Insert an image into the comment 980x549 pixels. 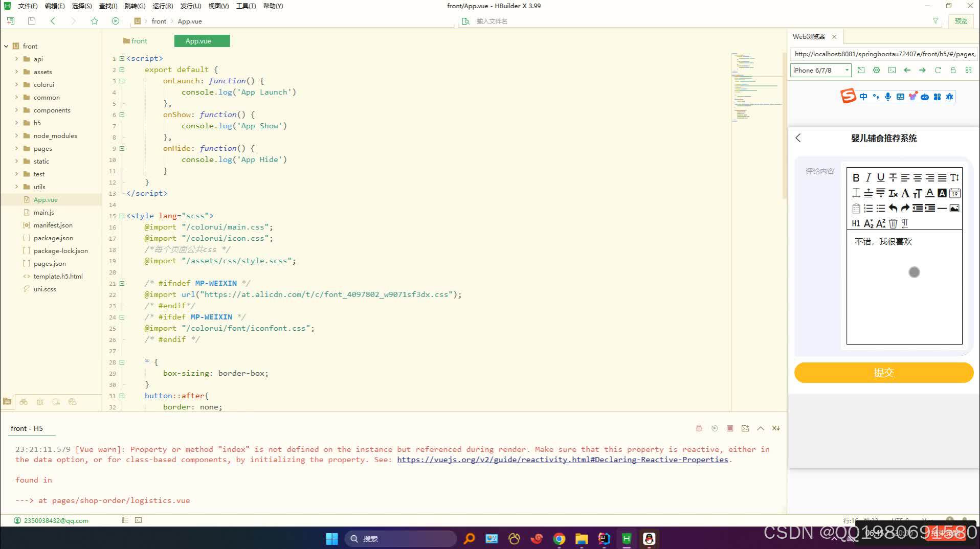click(954, 208)
